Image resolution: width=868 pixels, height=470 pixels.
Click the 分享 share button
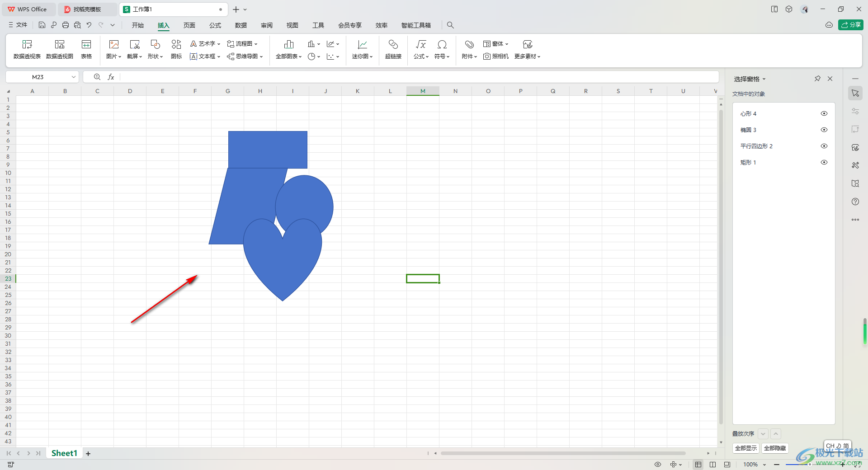(x=851, y=25)
